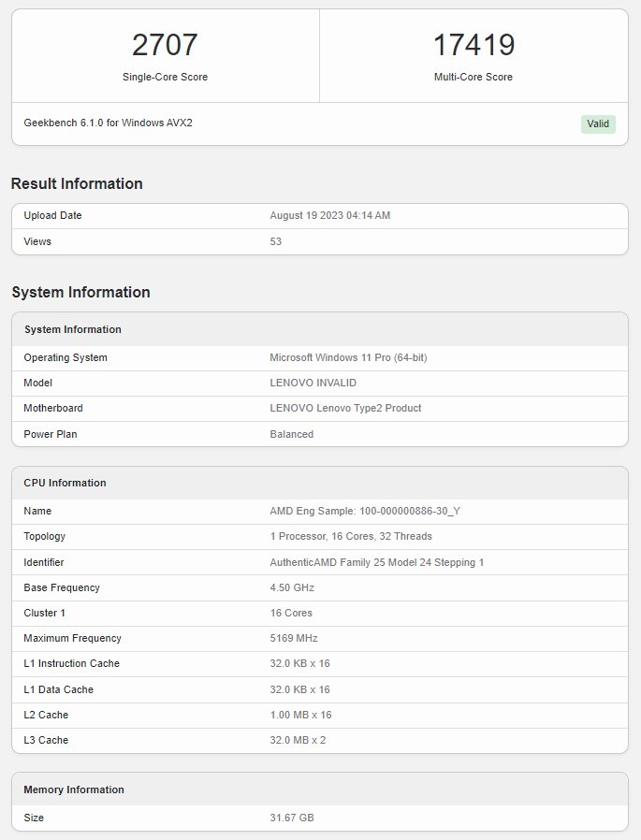Image resolution: width=641 pixels, height=840 pixels.
Task: Click the CPU Information table header
Action: click(66, 483)
